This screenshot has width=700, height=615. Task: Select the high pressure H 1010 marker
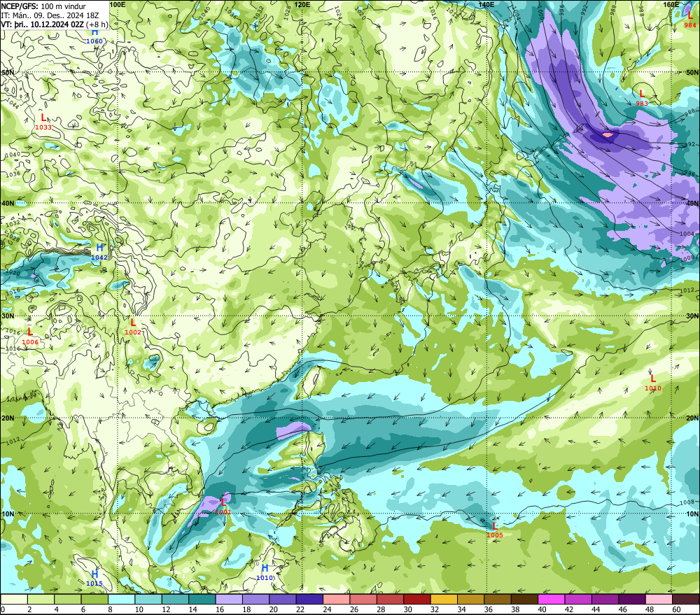265,572
